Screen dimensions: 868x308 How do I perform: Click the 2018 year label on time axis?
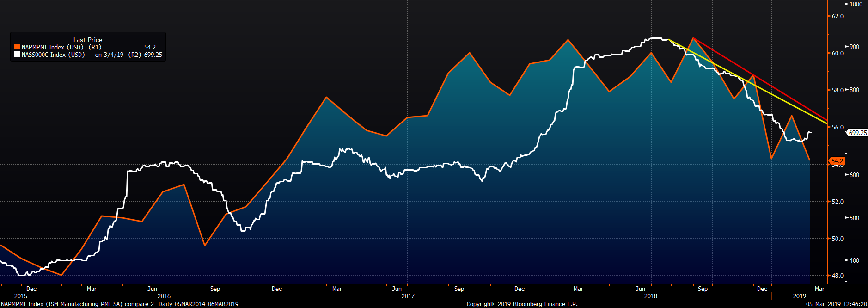click(x=650, y=296)
